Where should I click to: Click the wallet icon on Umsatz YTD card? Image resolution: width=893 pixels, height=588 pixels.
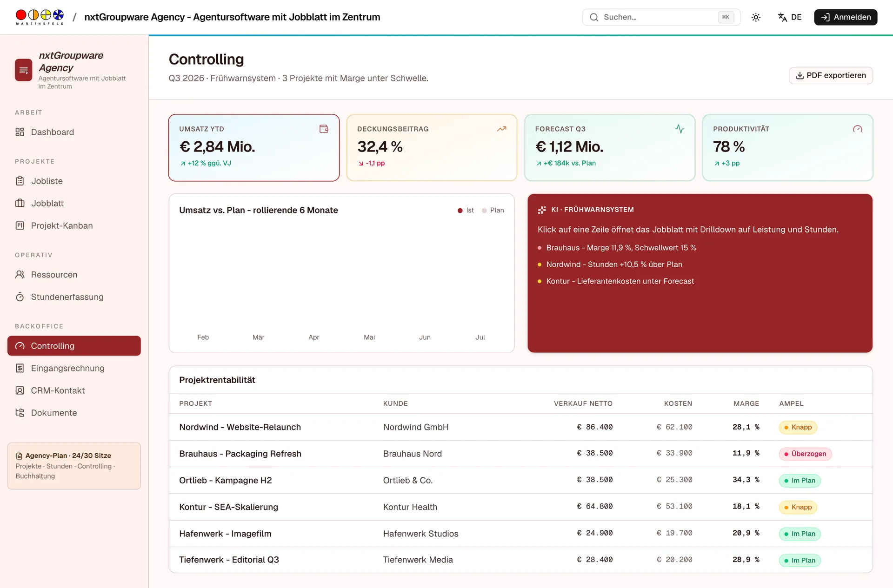pyautogui.click(x=324, y=129)
